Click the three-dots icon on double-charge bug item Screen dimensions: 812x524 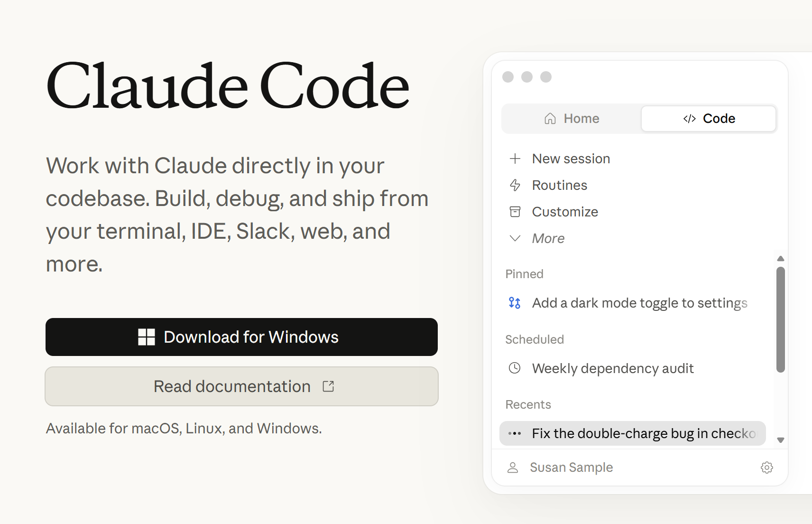pos(515,433)
